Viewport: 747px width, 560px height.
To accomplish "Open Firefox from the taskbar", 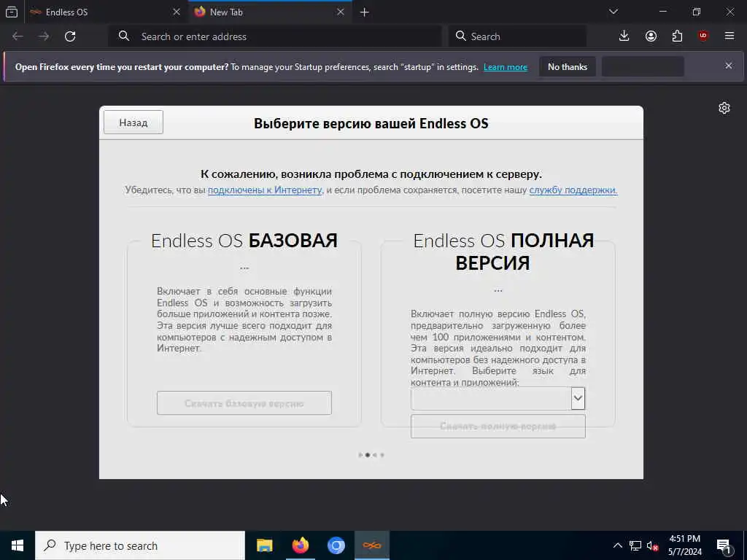I will (300, 545).
